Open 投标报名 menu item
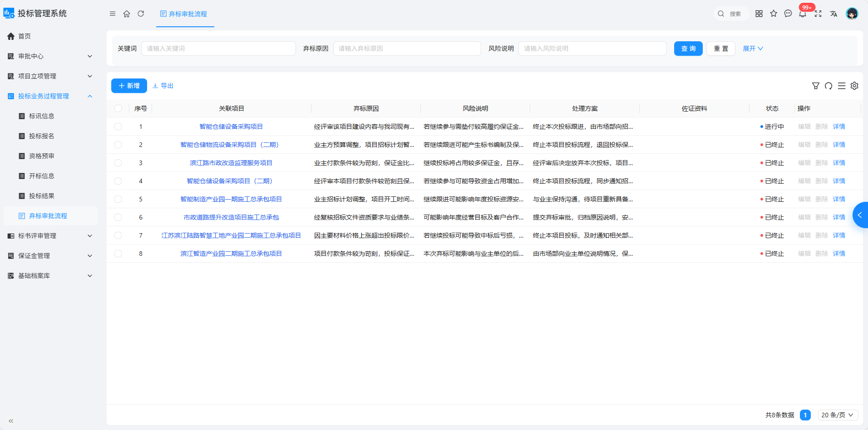Image resolution: width=868 pixels, height=430 pixels. (50, 136)
